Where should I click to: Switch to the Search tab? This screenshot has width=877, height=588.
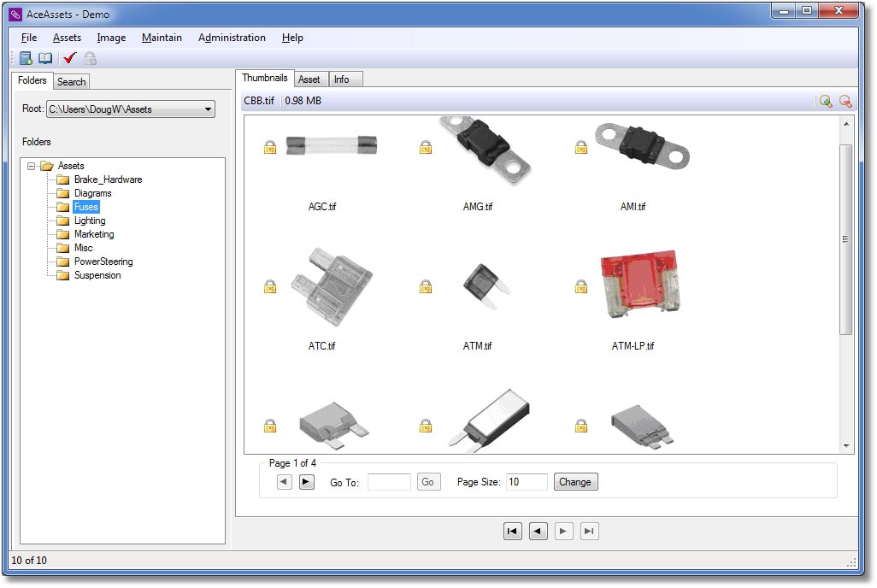71,82
